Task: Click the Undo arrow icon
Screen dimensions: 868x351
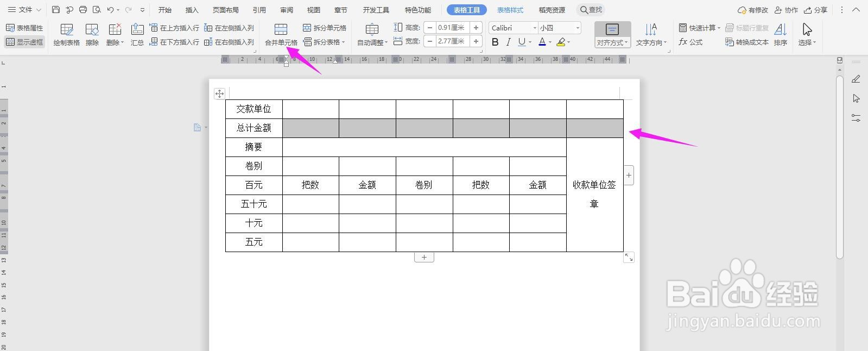Action: 110,10
